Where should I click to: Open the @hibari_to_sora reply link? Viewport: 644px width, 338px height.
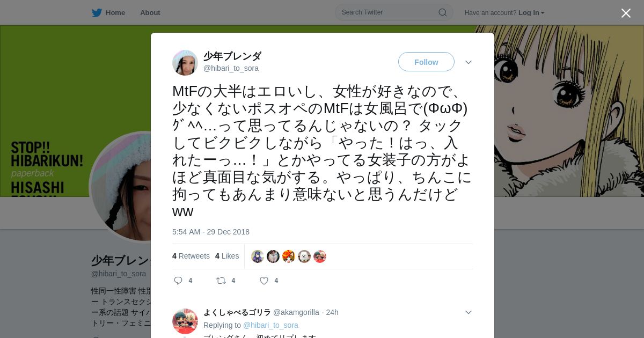pos(270,325)
